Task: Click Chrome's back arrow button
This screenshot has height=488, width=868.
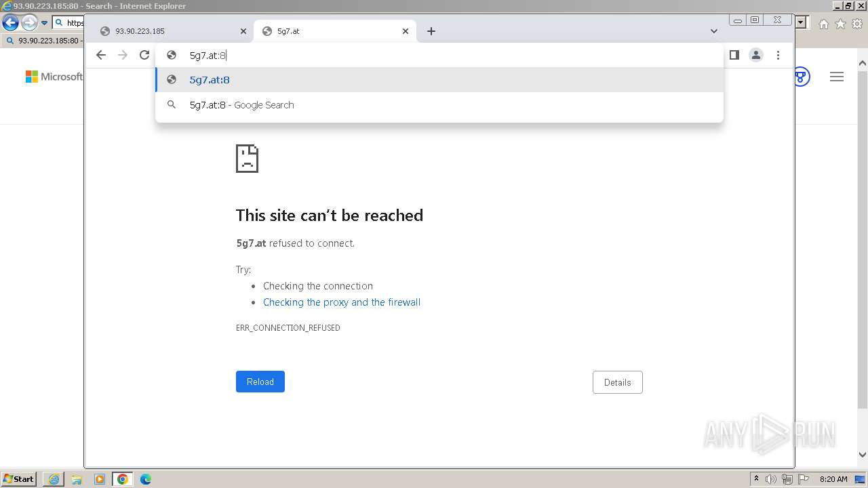Action: 101,56
